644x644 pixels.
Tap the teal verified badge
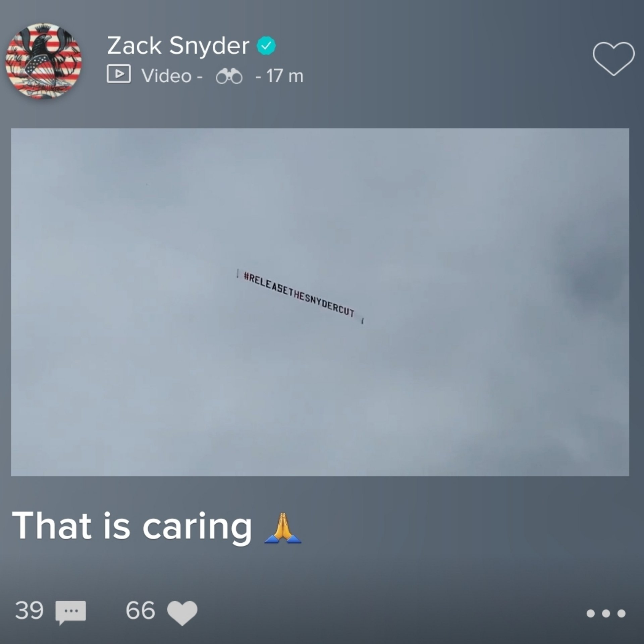click(x=266, y=46)
